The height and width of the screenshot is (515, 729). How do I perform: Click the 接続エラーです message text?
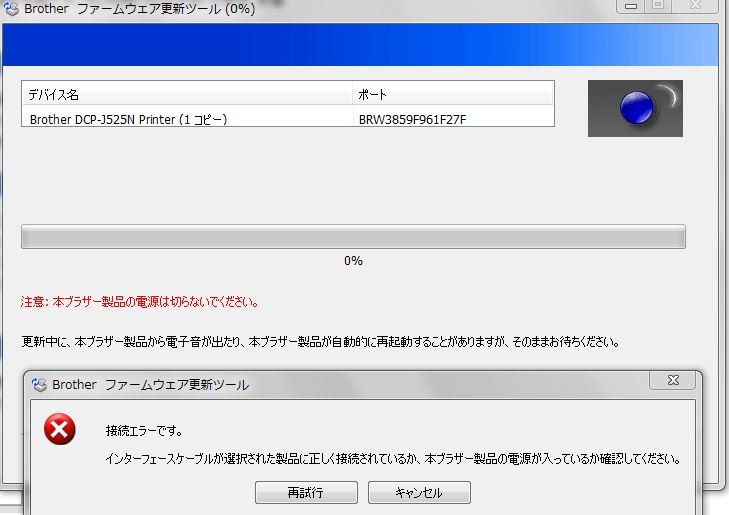coord(144,431)
